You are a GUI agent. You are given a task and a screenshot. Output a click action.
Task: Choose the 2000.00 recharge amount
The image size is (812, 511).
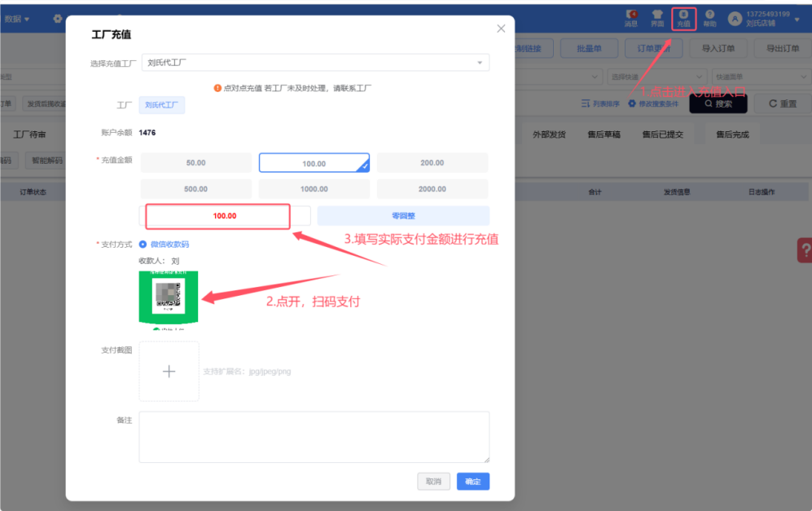(x=432, y=189)
